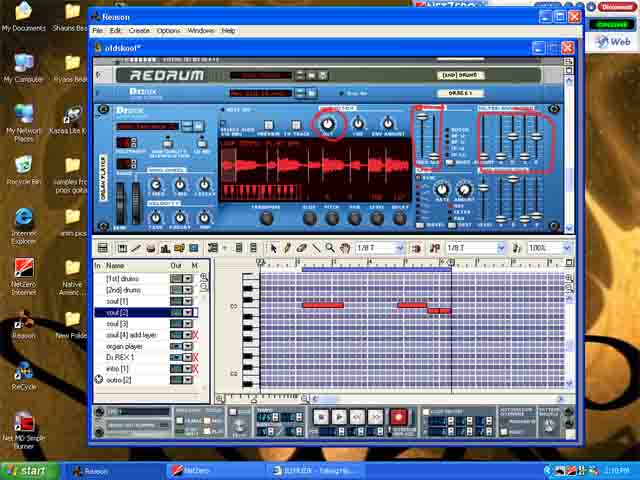Unmute the soul [4] add layer track
This screenshot has height=480, width=640.
tap(195, 335)
